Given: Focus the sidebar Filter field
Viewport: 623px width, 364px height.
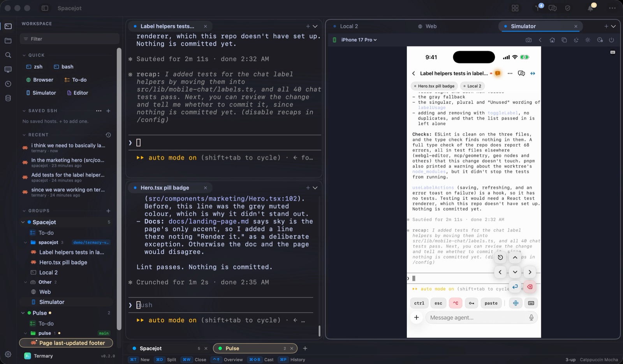Looking at the screenshot, I should point(70,39).
